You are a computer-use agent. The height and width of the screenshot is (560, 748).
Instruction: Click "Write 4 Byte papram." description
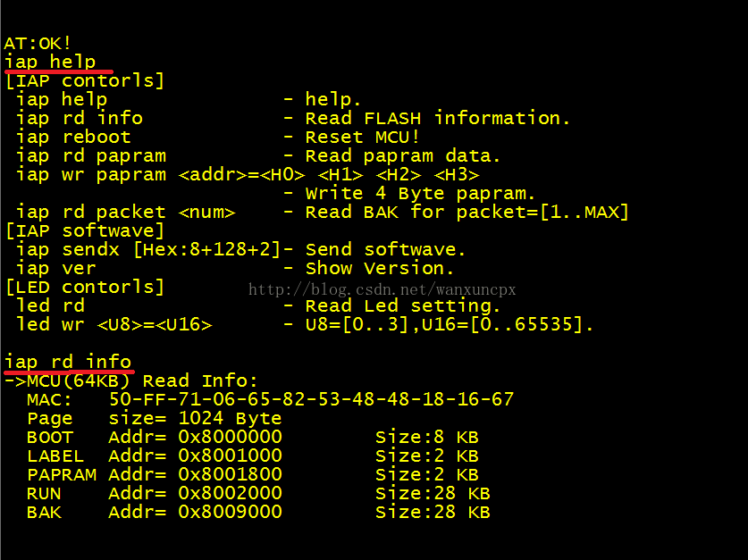420,193
